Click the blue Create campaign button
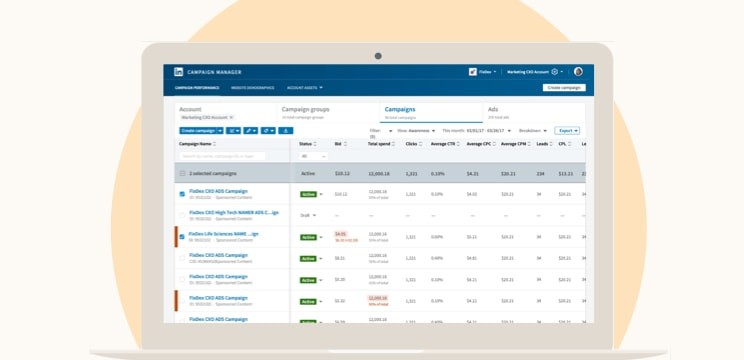Image resolution: width=744 pixels, height=360 pixels. point(197,130)
